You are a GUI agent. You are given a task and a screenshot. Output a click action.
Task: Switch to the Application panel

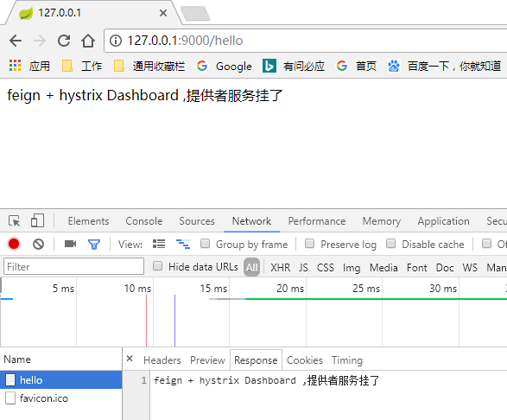(x=443, y=221)
